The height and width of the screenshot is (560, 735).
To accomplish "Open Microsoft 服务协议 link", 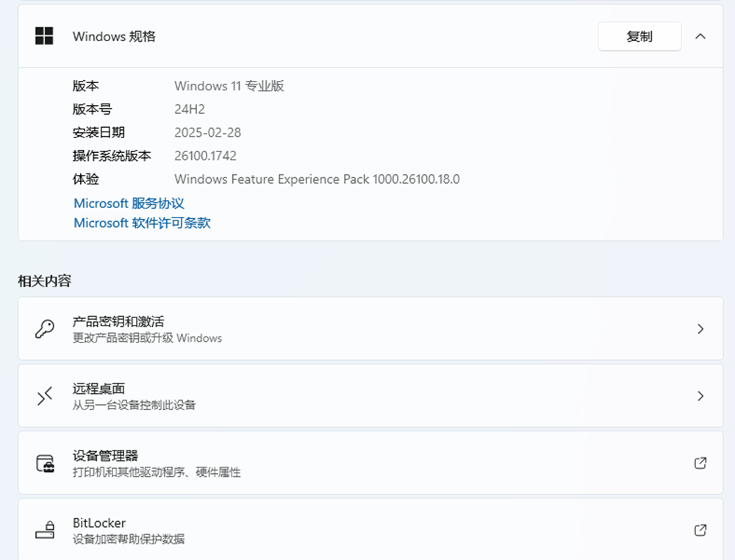I will [x=129, y=204].
